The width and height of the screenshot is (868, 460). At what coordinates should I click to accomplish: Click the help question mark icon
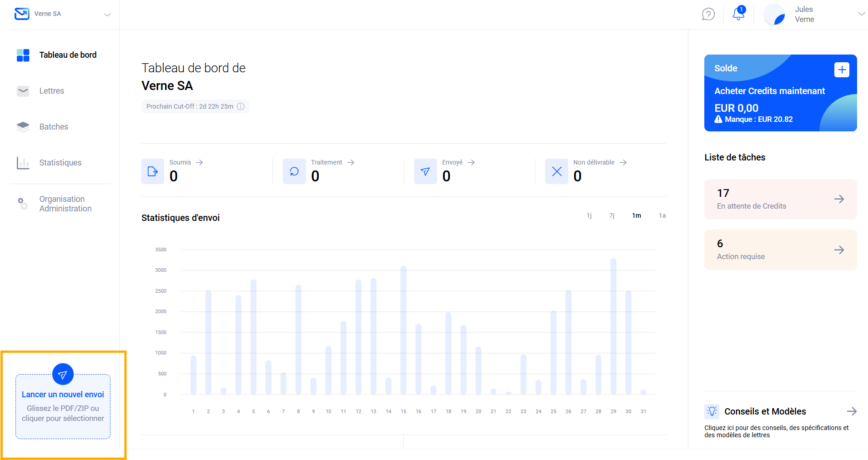(708, 14)
